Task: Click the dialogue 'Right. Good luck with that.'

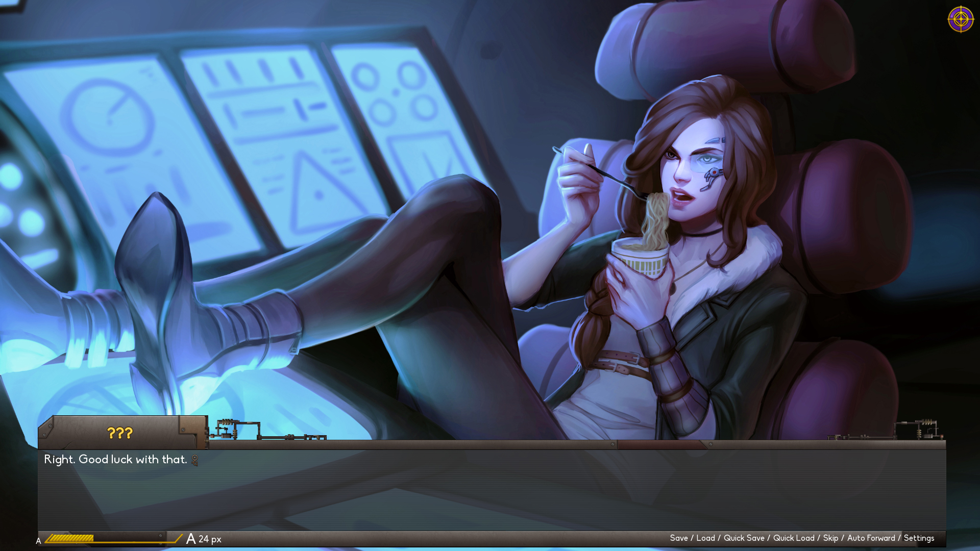Action: coord(116,460)
